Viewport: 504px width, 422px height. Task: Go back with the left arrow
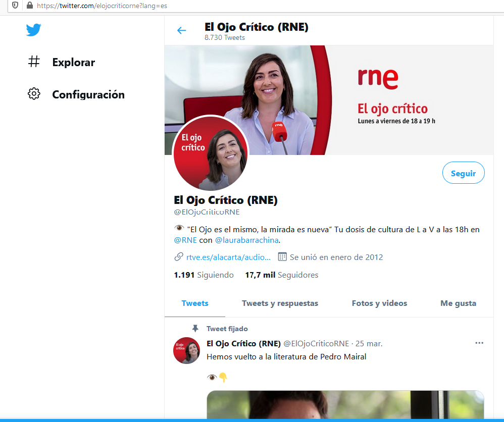pyautogui.click(x=182, y=30)
